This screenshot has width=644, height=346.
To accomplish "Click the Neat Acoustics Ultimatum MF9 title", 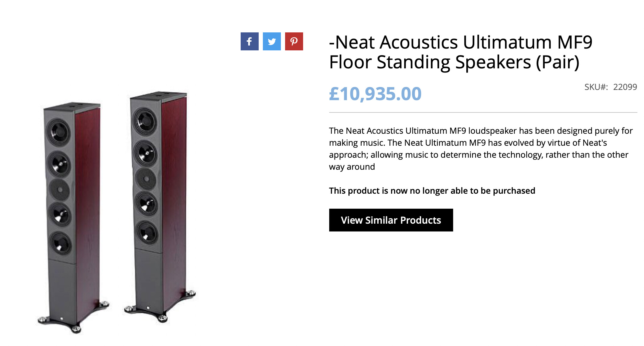I will [460, 52].
